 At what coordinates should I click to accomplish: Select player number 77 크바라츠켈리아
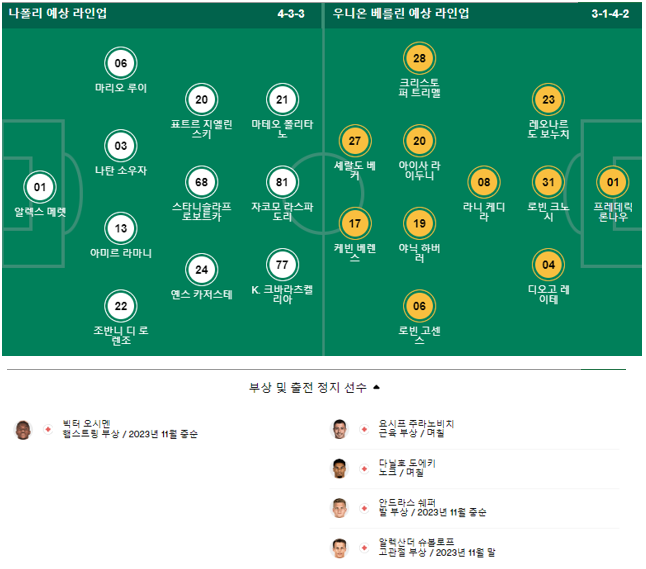282,265
